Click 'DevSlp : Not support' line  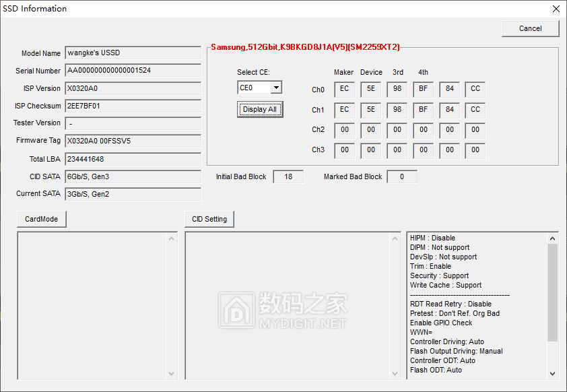click(x=443, y=257)
